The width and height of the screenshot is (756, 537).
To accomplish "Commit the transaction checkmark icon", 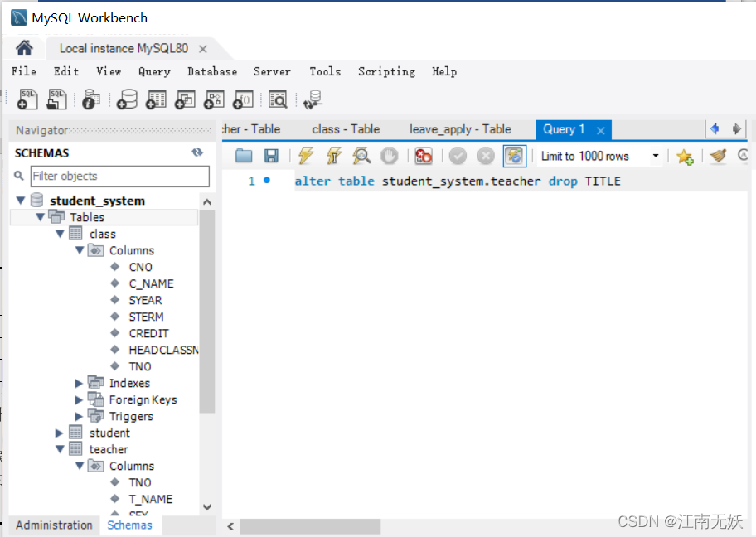I will tap(458, 156).
